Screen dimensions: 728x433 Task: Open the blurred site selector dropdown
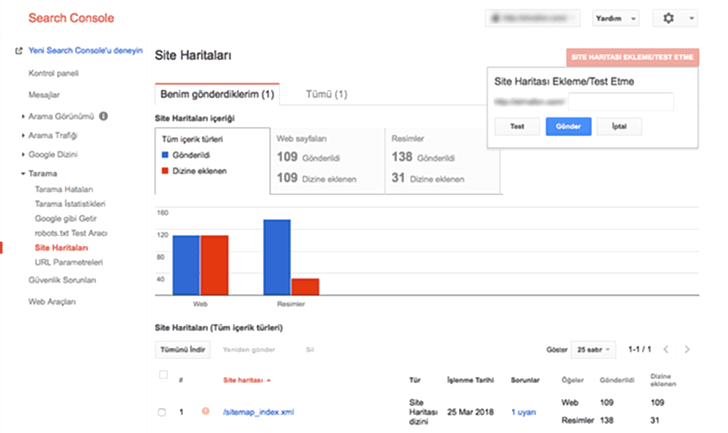pos(533,18)
